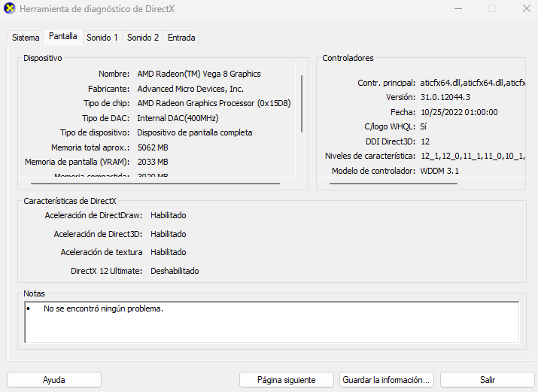Viewport: 538px width, 392px height.
Task: Click 'Dispositivo de pantalla completa' value
Action: click(x=195, y=132)
